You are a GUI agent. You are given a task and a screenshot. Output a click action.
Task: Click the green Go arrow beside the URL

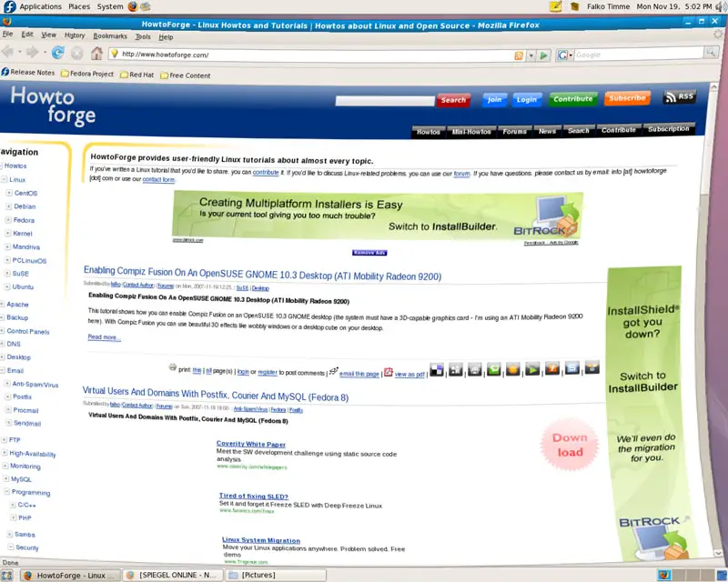coord(543,55)
